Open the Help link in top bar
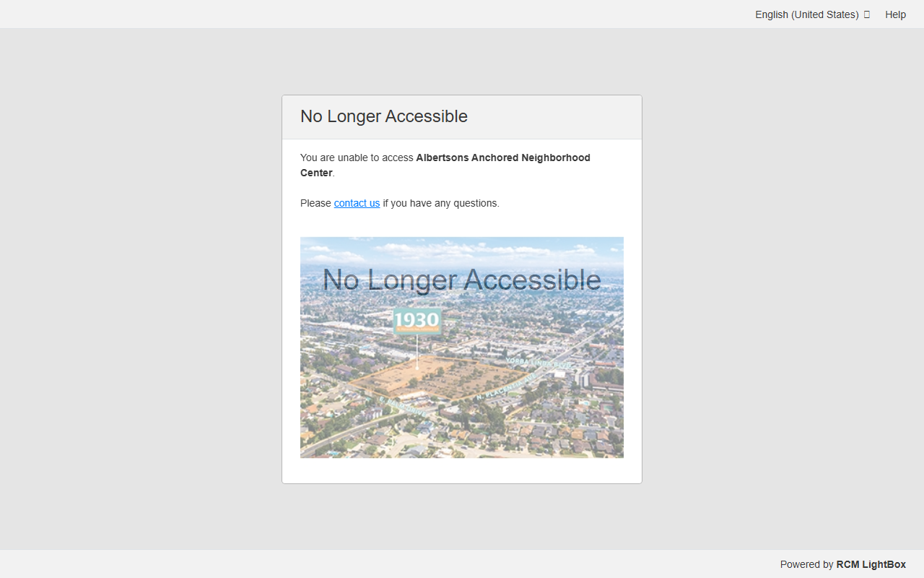The width and height of the screenshot is (924, 578). 895,14
